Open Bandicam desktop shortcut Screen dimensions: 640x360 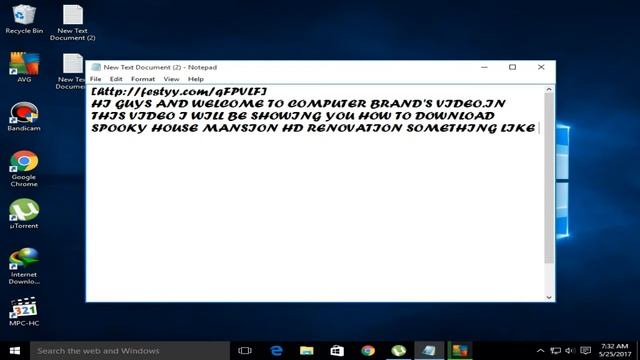click(x=24, y=117)
